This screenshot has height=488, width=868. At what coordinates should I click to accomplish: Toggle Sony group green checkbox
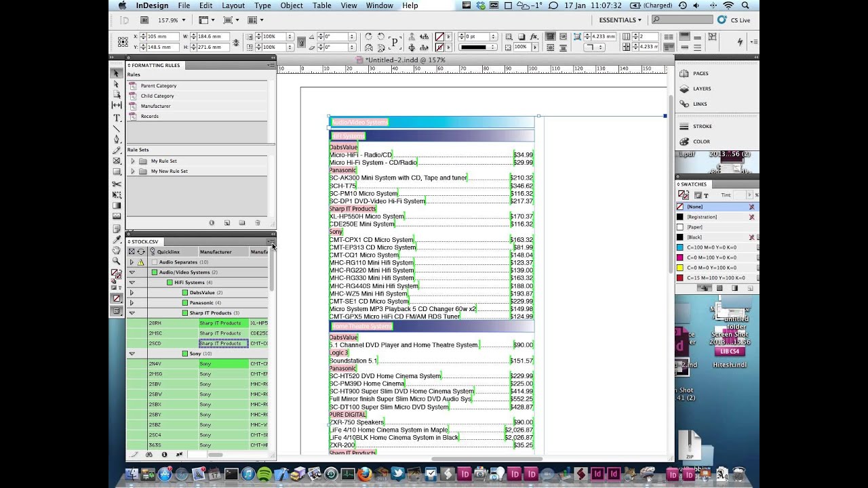point(184,353)
